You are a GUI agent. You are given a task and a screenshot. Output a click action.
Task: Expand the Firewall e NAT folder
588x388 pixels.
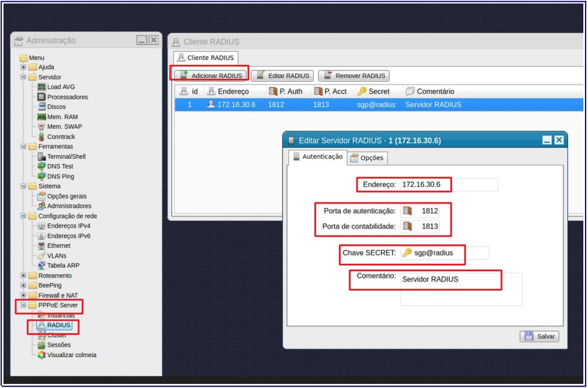23,295
